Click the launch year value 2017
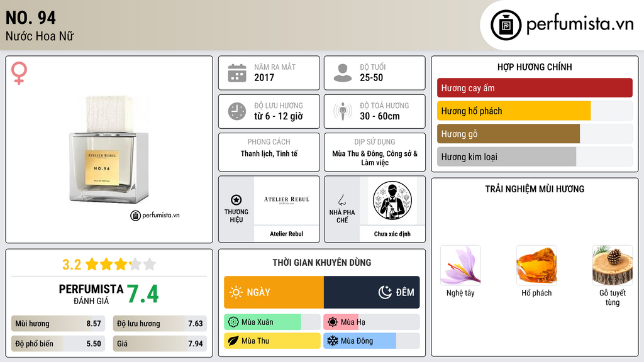This screenshot has width=644, height=362. 264,77
